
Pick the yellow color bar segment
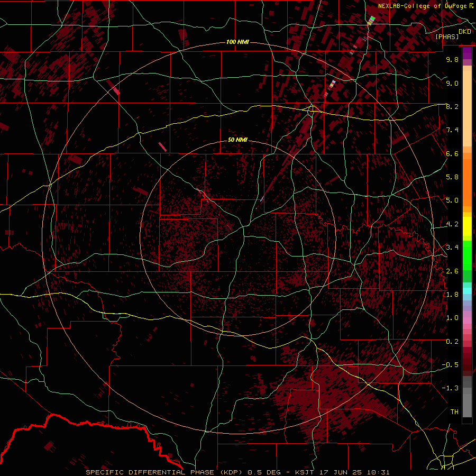pos(467,226)
